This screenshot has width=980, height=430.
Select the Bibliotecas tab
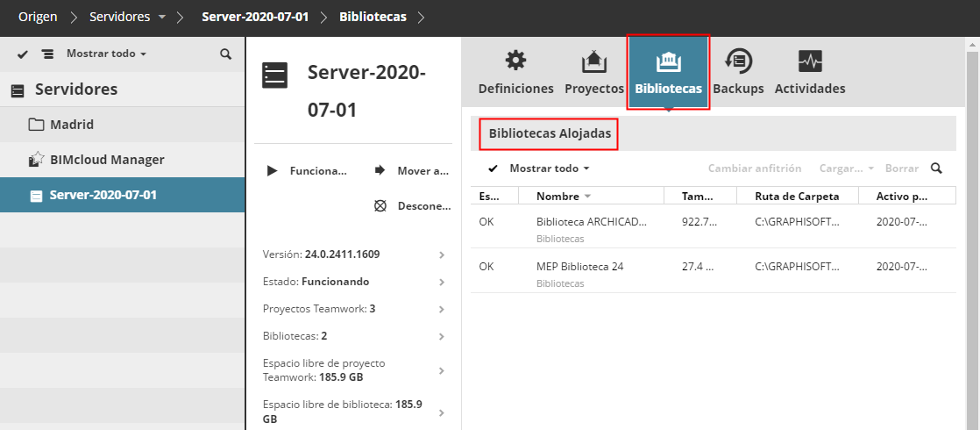668,73
